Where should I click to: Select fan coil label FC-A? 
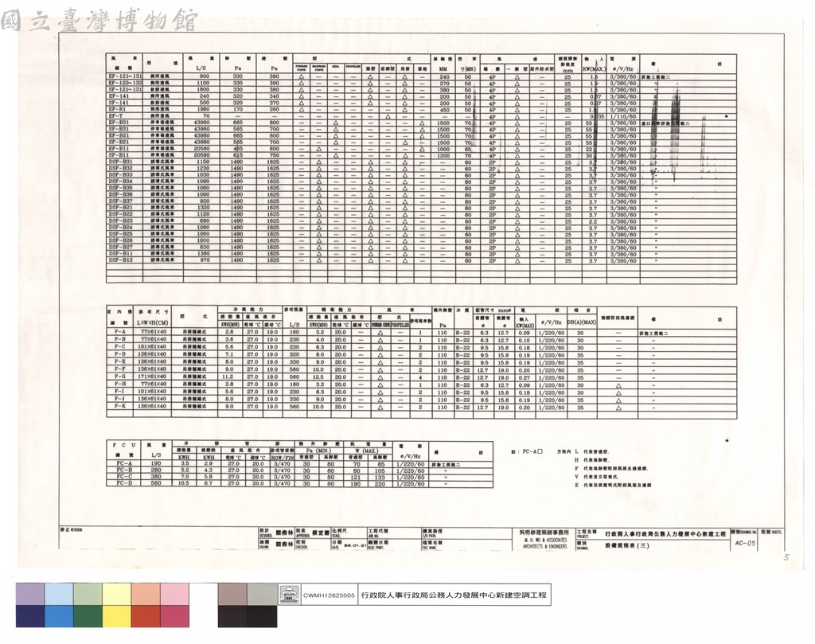[x=124, y=463]
